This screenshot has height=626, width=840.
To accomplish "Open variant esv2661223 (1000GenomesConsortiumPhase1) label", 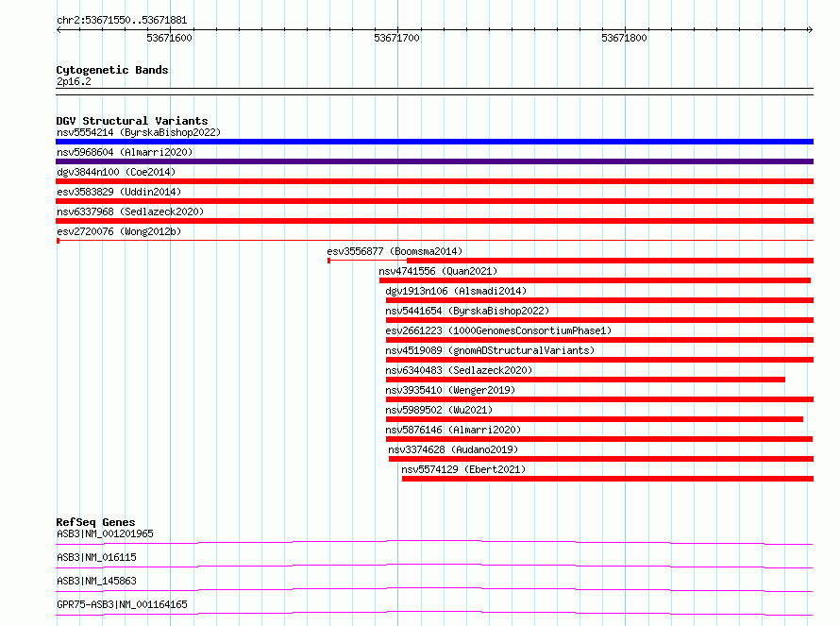I will tap(498, 330).
